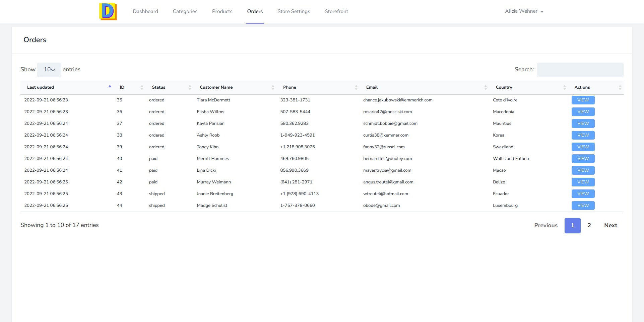View order 40 for Merritt Hammes
This screenshot has width=644, height=322.
pyautogui.click(x=583, y=159)
